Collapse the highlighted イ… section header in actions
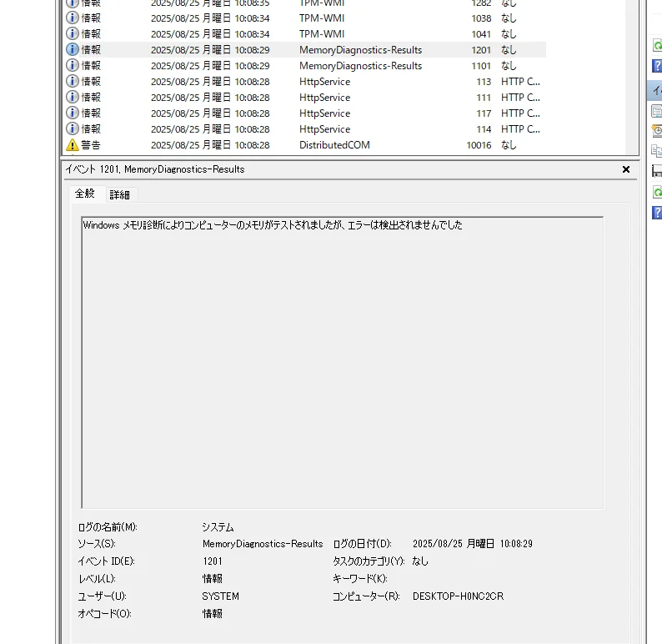The height and width of the screenshot is (644, 662). [x=656, y=90]
